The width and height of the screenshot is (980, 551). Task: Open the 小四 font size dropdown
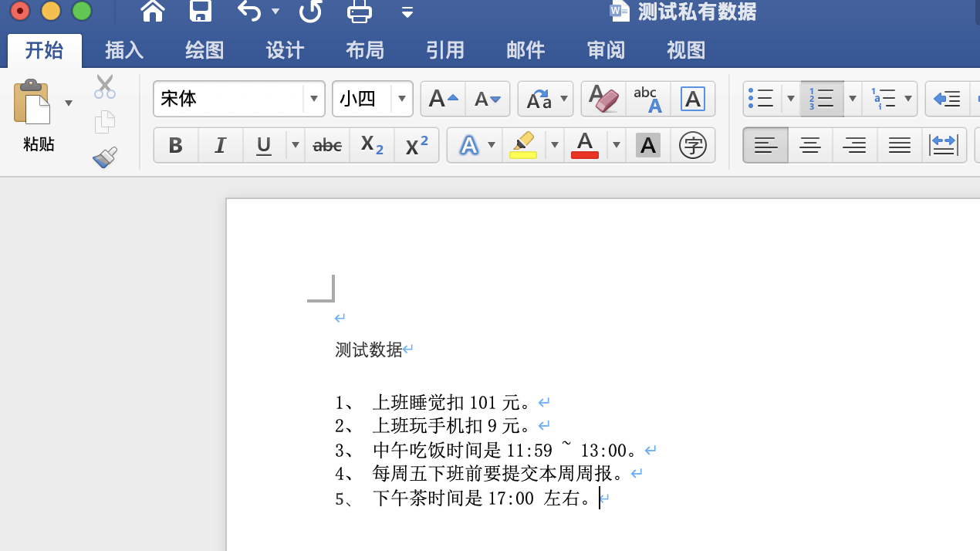(x=401, y=99)
